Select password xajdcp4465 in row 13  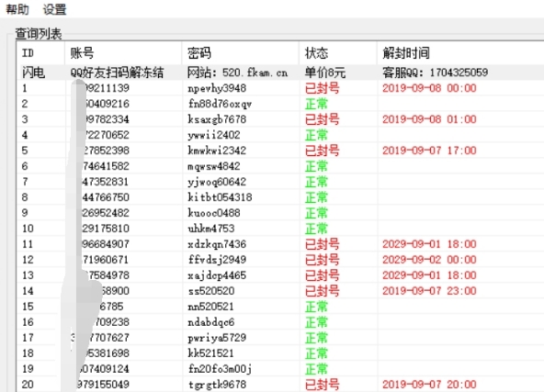pyautogui.click(x=217, y=275)
